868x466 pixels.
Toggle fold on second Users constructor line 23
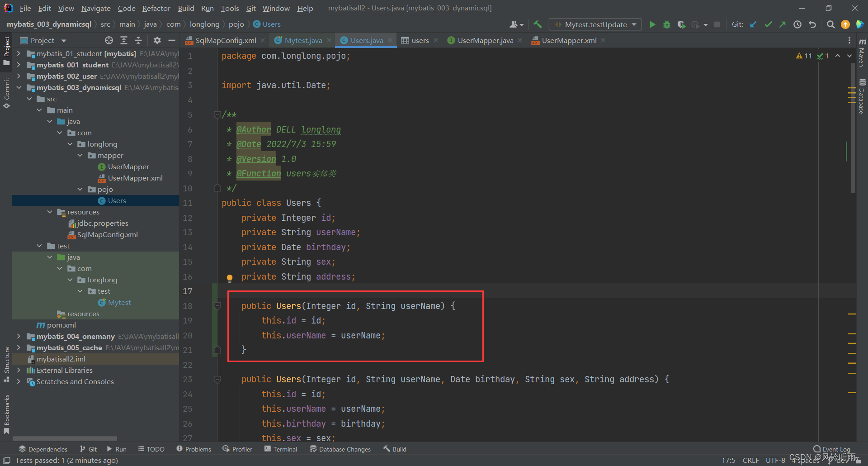coord(217,379)
